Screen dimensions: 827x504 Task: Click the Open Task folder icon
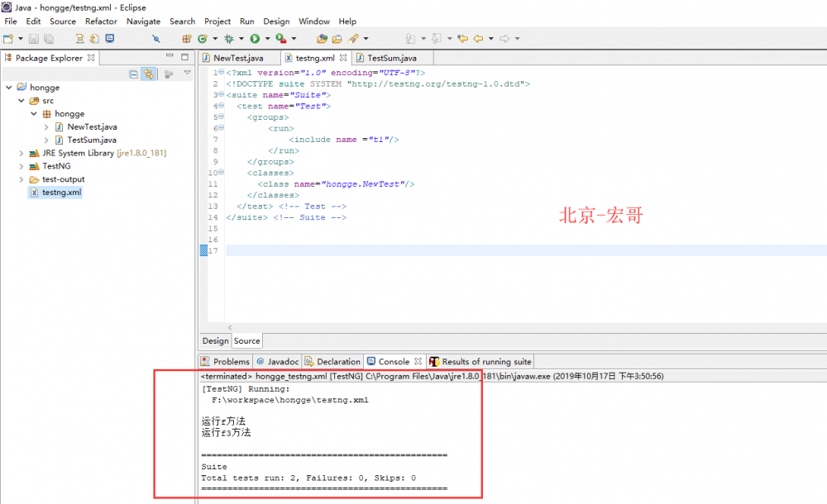pos(337,39)
